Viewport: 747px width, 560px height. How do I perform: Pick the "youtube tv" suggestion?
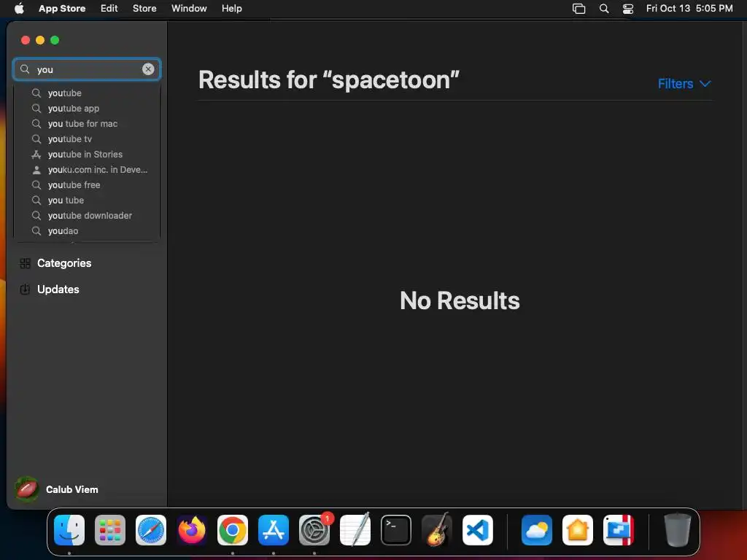88,139
